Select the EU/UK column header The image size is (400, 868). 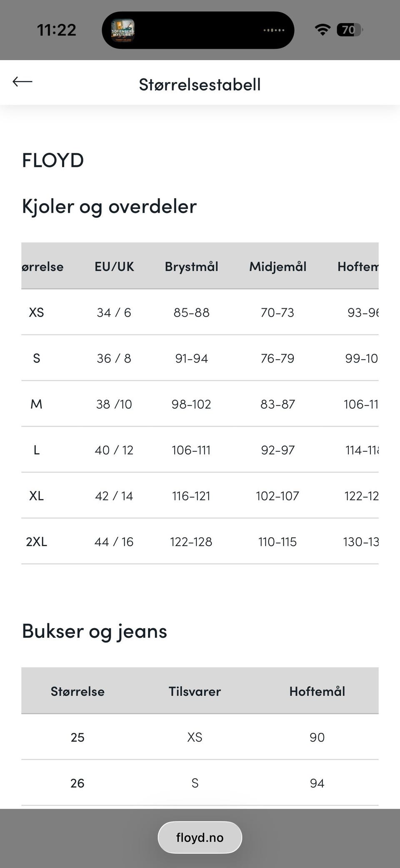114,267
